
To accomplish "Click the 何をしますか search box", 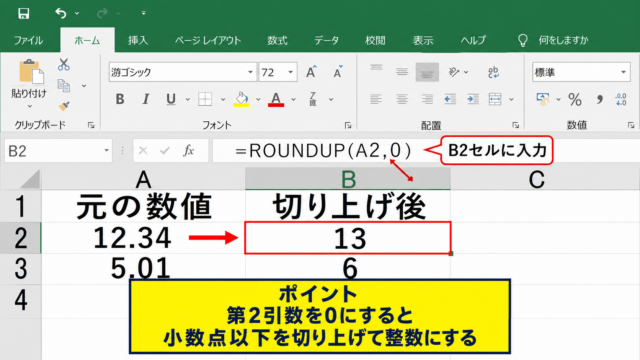I will [563, 40].
